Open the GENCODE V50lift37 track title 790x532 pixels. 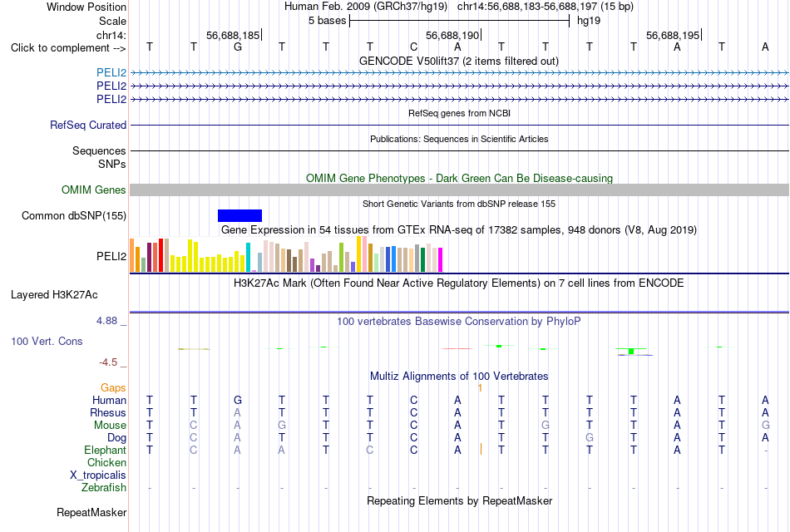[458, 61]
